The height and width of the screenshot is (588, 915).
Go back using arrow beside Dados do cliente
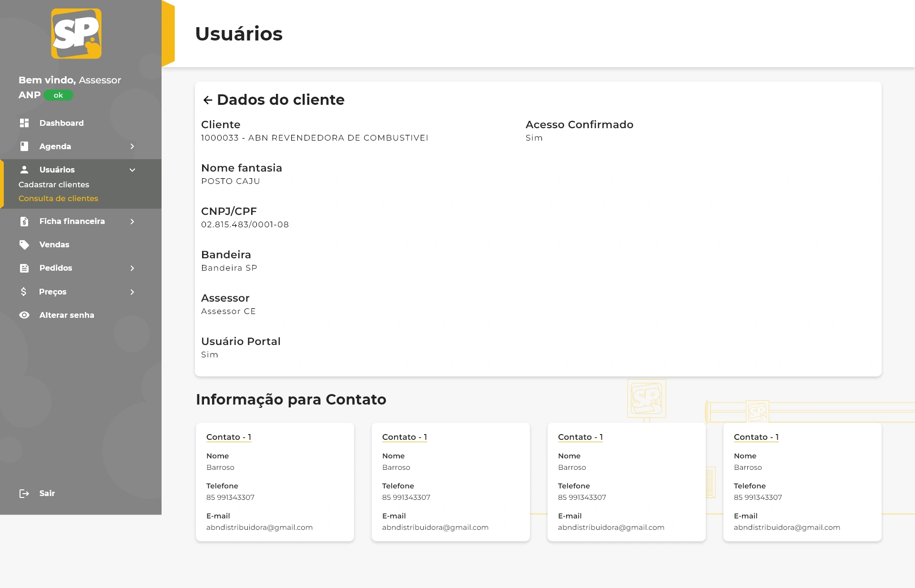pos(207,100)
